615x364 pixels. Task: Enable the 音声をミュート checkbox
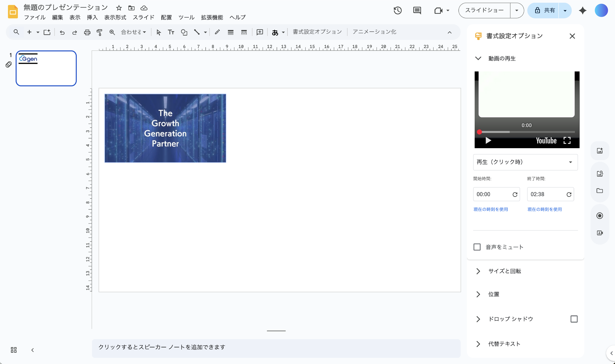(x=477, y=247)
